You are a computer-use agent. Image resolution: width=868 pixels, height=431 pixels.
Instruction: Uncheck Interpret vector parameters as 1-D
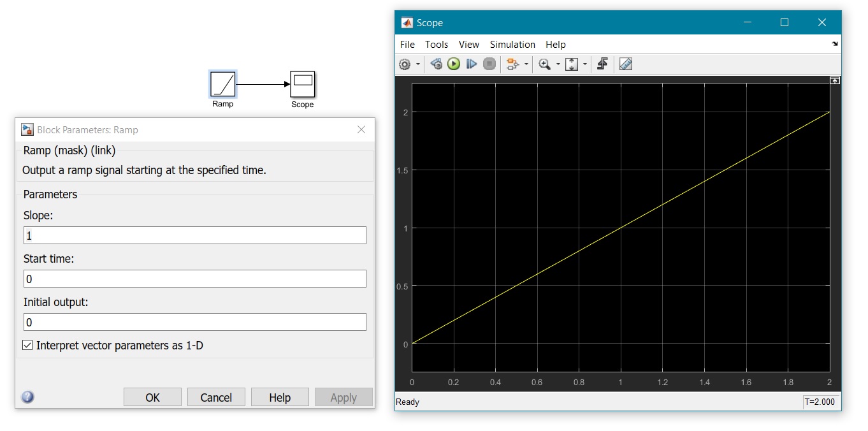click(27, 345)
